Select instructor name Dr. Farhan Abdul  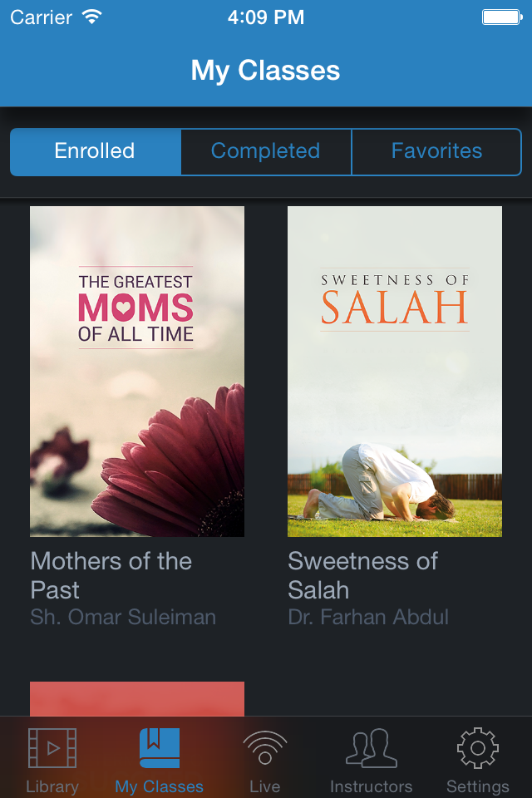[368, 618]
